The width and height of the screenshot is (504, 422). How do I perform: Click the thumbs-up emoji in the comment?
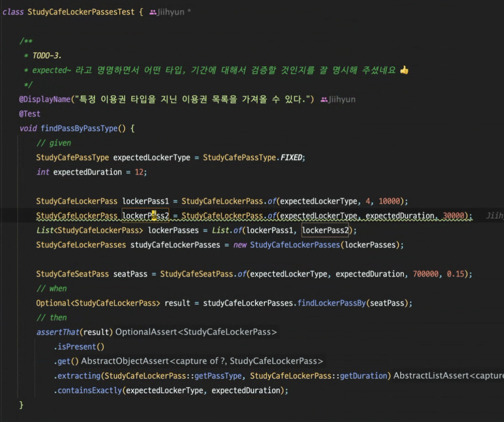[404, 70]
